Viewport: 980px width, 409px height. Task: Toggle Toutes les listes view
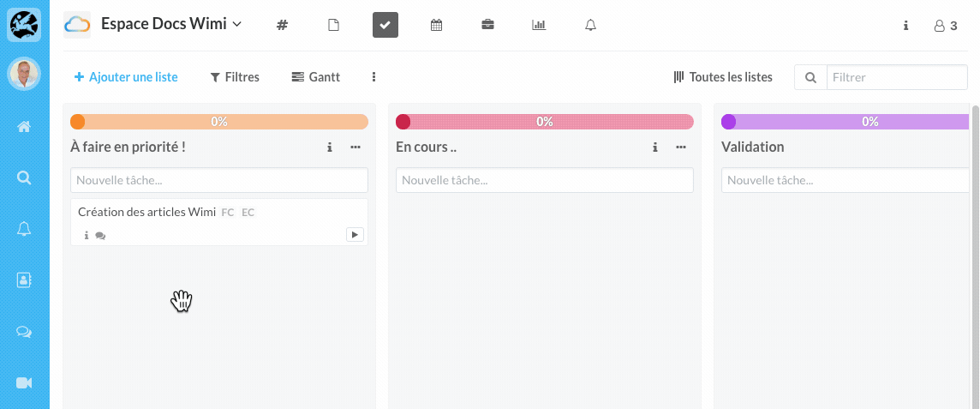[x=723, y=77]
